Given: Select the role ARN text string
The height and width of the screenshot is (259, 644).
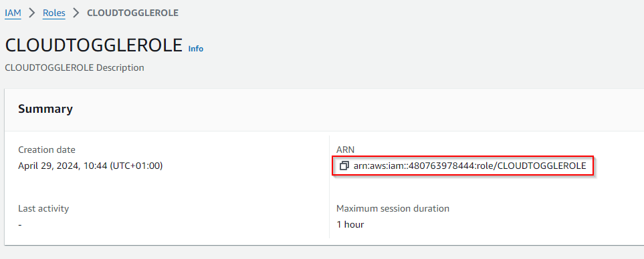Looking at the screenshot, I should [470, 166].
